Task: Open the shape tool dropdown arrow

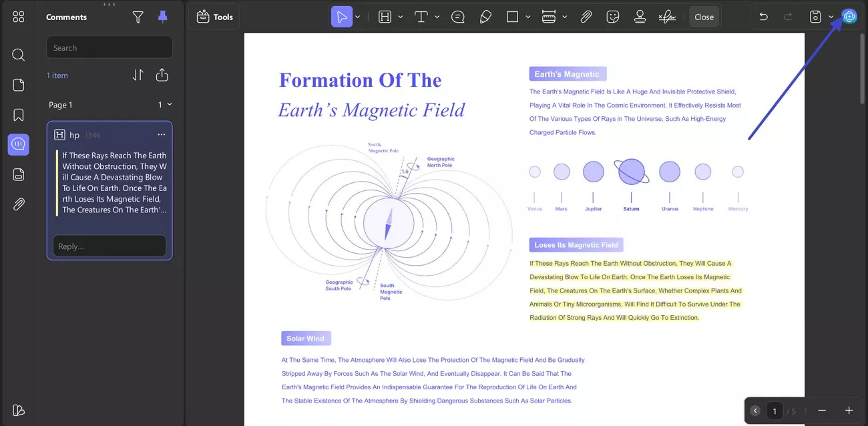Action: 527,17
